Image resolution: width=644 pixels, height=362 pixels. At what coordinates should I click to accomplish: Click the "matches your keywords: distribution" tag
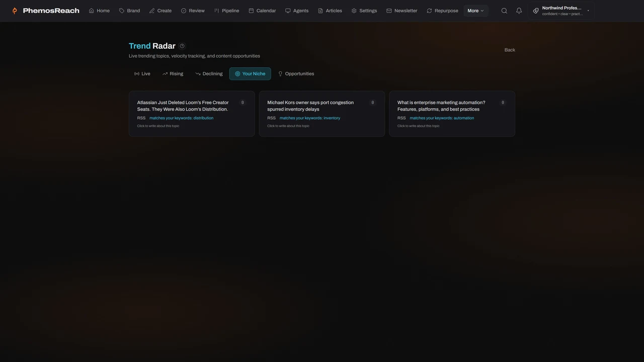[x=181, y=118]
